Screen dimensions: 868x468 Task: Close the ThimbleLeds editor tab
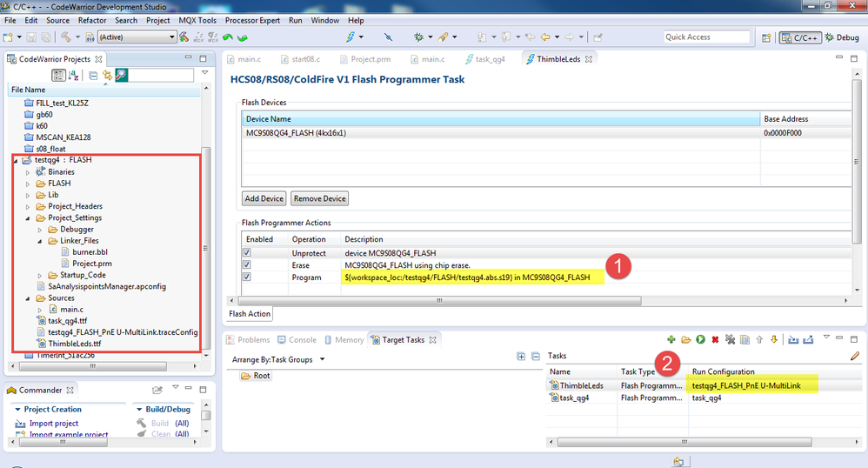(x=589, y=59)
